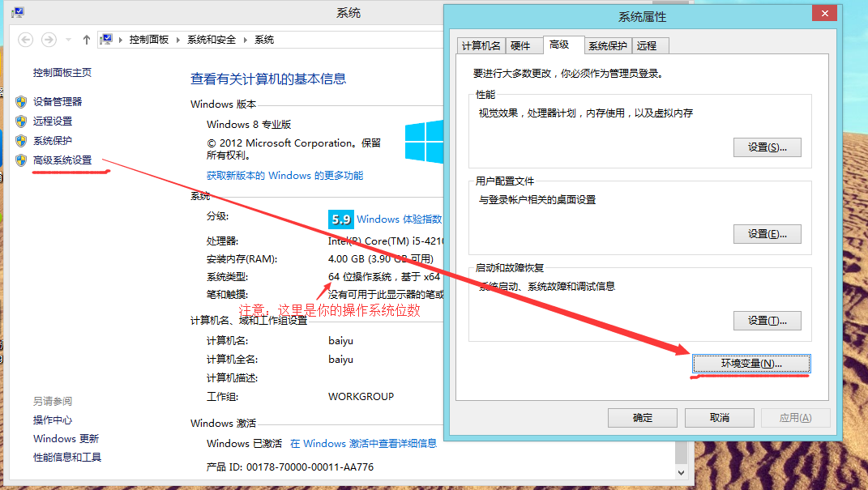Click the product ID 00178-70000-00011-AA776
Viewport: 868px width, 490px height.
tap(310, 467)
